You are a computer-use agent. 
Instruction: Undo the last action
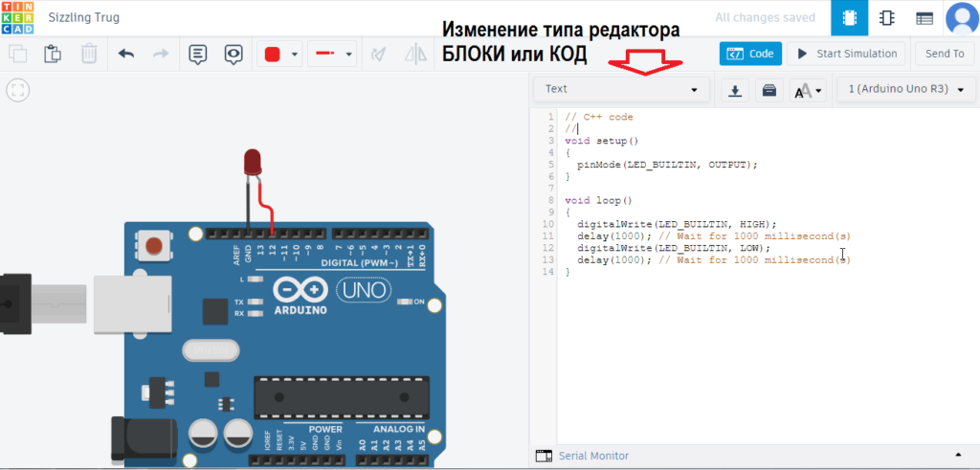point(126,54)
